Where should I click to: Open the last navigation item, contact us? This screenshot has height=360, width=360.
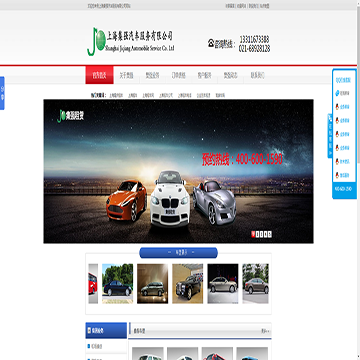pyautogui.click(x=257, y=75)
